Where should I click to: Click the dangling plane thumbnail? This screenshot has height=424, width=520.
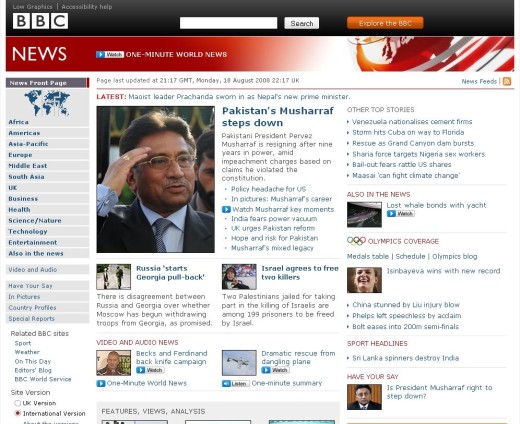click(239, 363)
